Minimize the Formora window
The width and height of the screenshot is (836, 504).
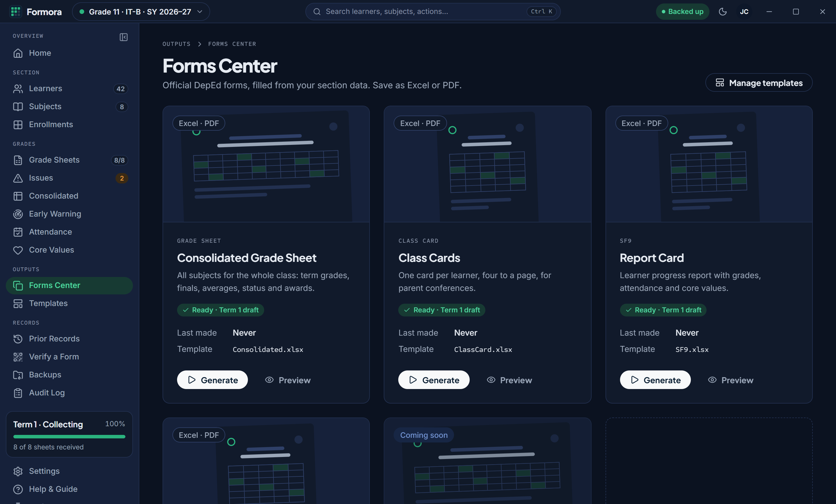point(769,12)
